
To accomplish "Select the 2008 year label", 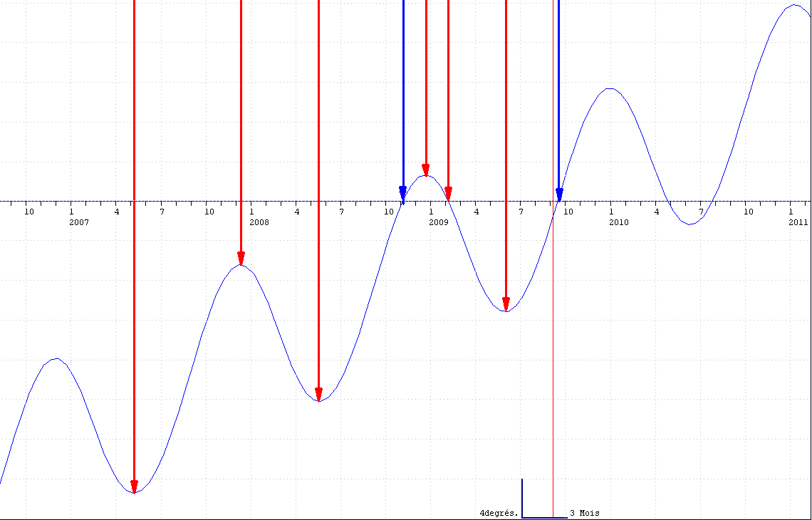I will tap(259, 223).
